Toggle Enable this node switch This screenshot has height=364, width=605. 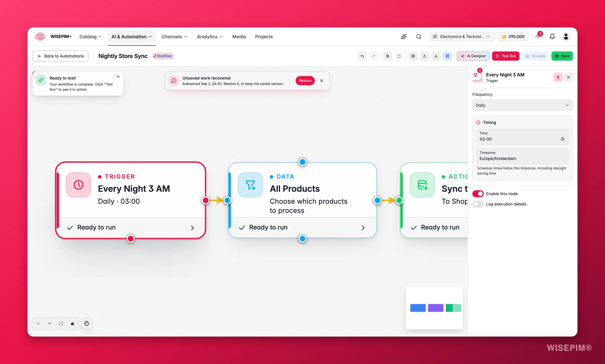[x=478, y=194]
